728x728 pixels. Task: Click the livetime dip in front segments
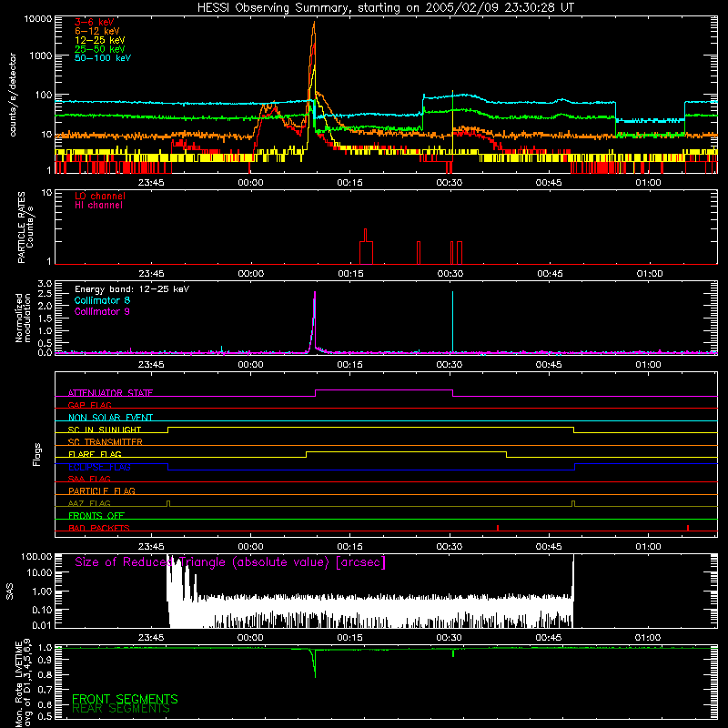tap(314, 664)
